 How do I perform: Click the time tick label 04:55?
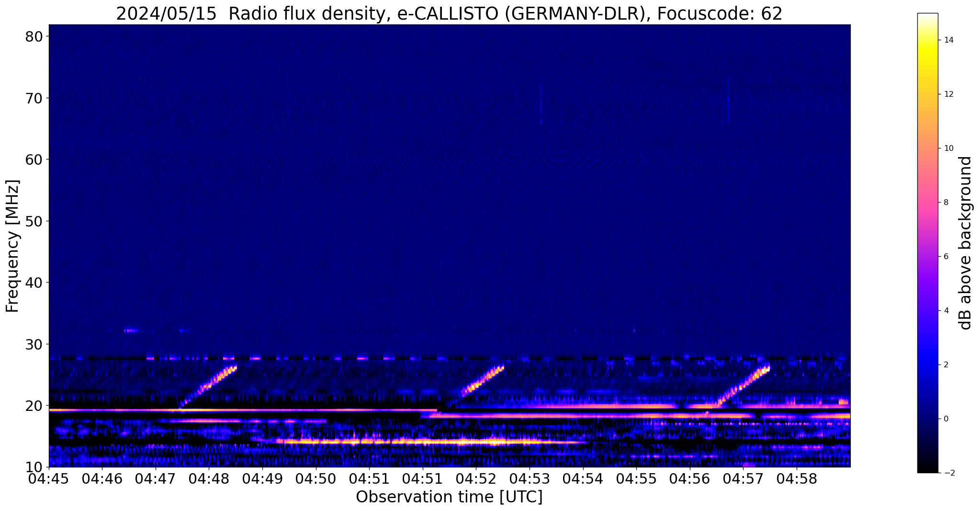coord(636,479)
